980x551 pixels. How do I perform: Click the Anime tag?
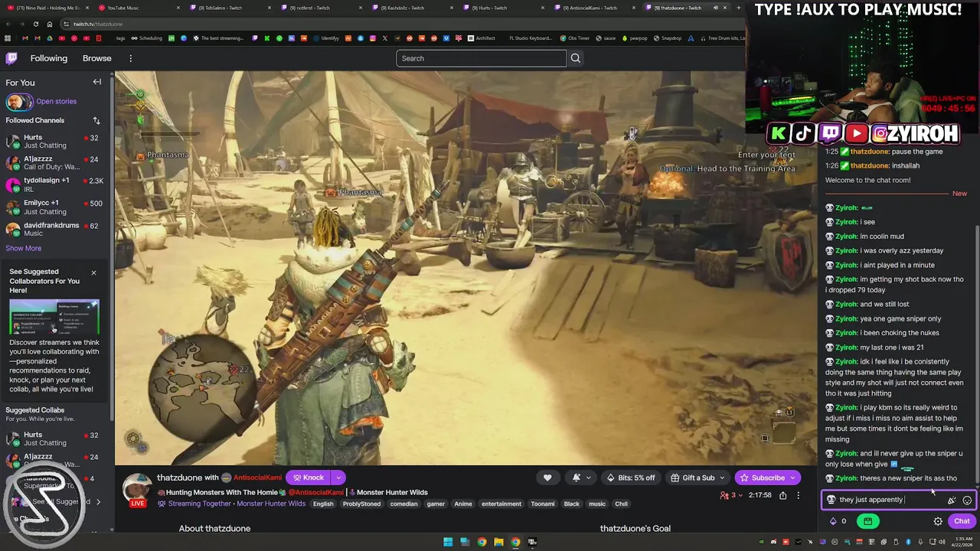(x=463, y=504)
